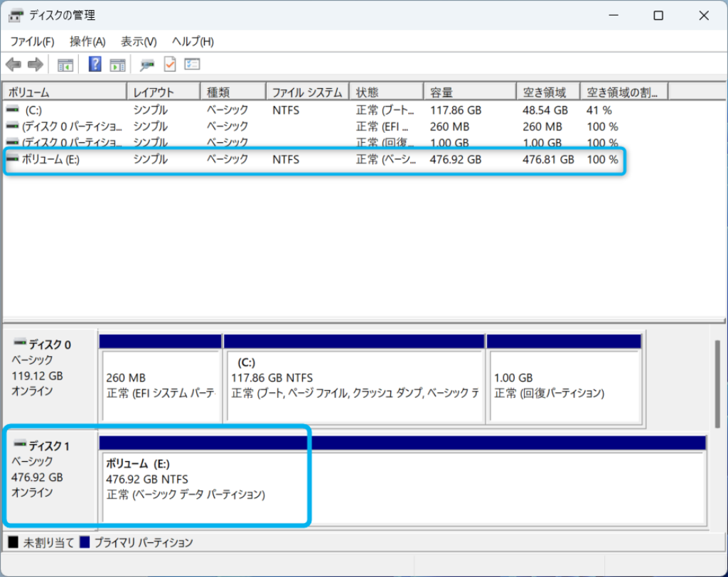
Task: Sort by the 容量 column header
Action: click(x=469, y=92)
